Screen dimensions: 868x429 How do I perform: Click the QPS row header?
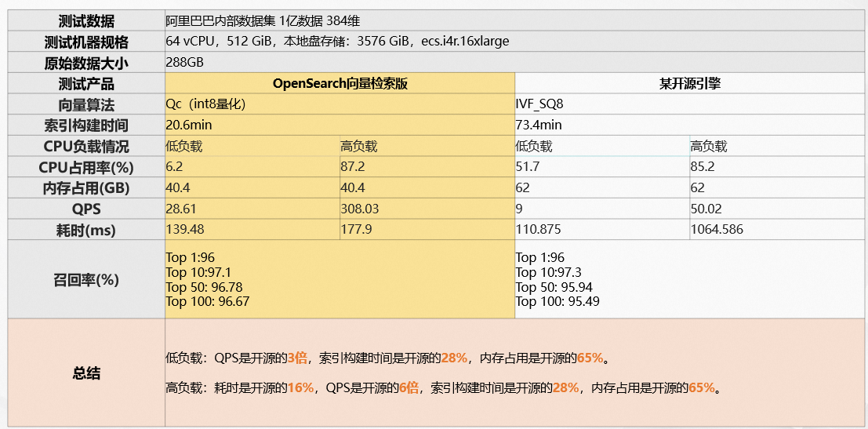point(86,209)
